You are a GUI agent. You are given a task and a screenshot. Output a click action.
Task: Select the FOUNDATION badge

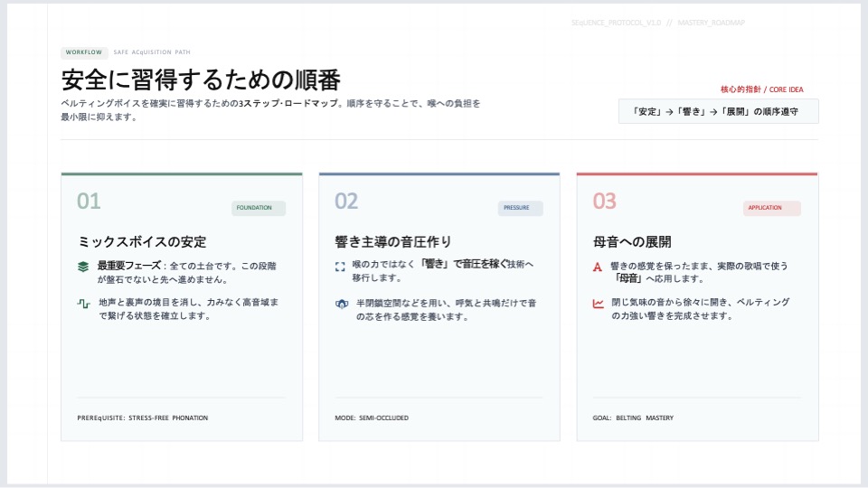[x=258, y=208]
